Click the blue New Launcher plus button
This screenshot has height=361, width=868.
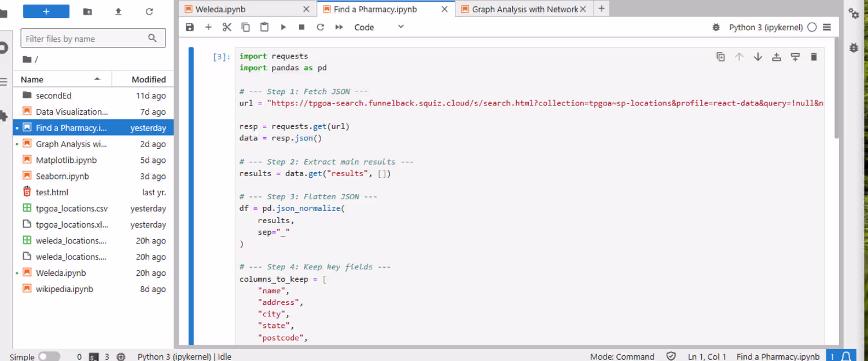click(x=46, y=11)
